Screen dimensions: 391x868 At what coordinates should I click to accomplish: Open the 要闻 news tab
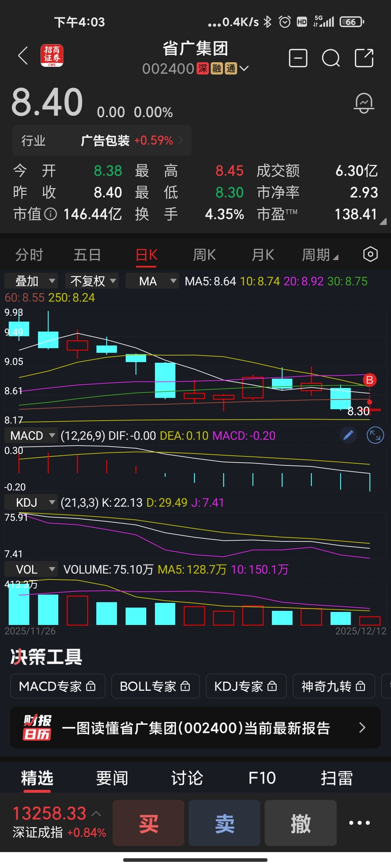click(112, 778)
